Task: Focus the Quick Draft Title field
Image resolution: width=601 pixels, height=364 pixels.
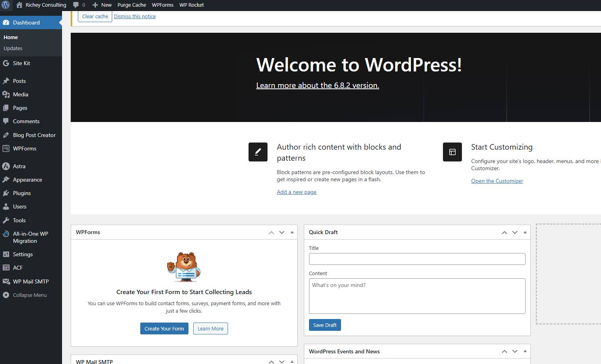Action: (x=417, y=259)
